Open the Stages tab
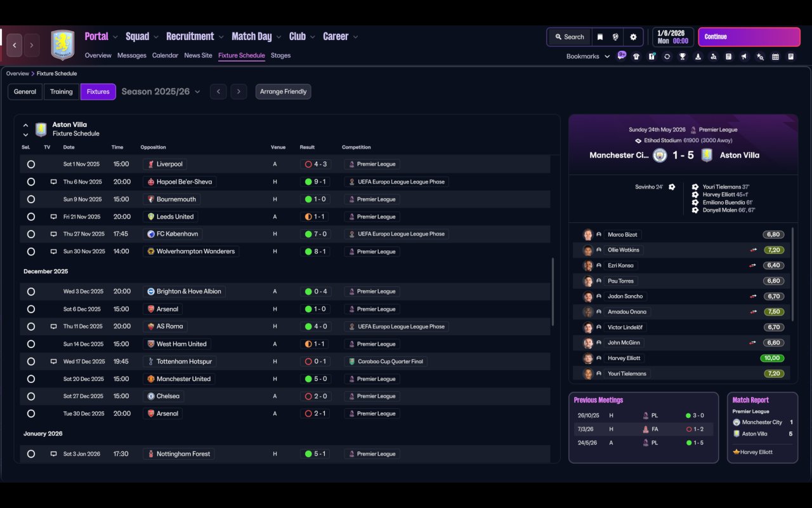This screenshot has height=508, width=812. (x=280, y=55)
